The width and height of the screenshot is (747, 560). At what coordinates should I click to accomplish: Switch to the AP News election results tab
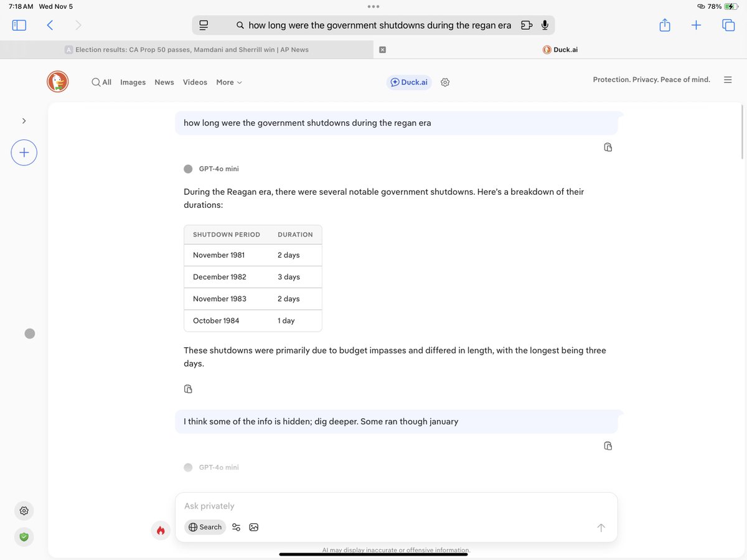point(187,50)
